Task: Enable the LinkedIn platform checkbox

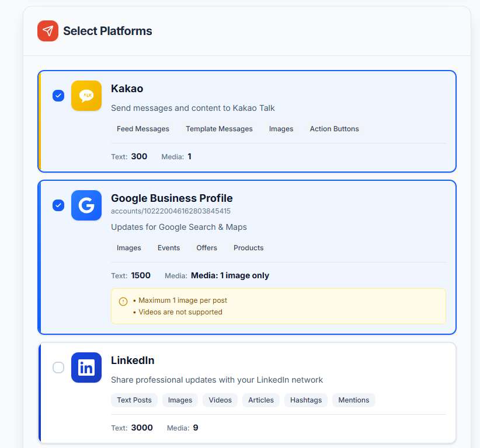Action: [58, 367]
